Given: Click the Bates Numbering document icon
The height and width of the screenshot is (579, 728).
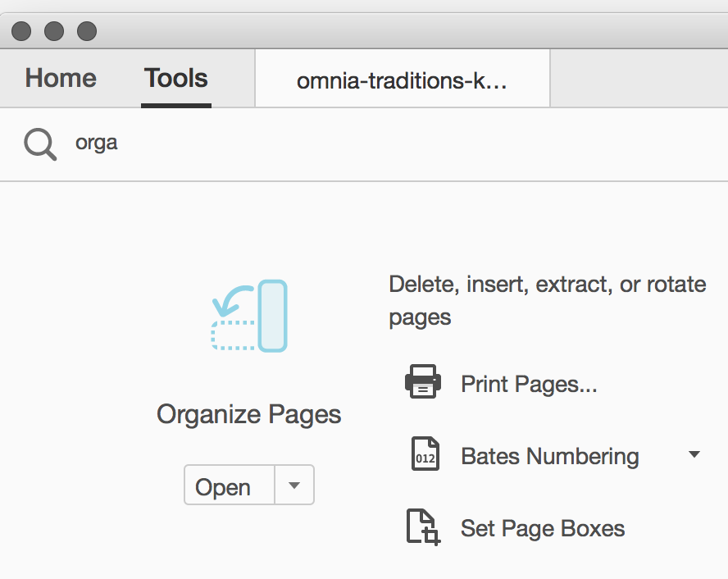Looking at the screenshot, I should click(424, 455).
